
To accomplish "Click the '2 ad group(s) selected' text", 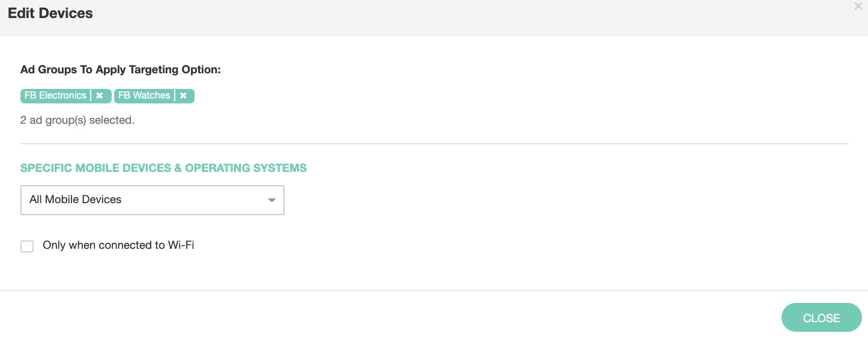I will (77, 120).
